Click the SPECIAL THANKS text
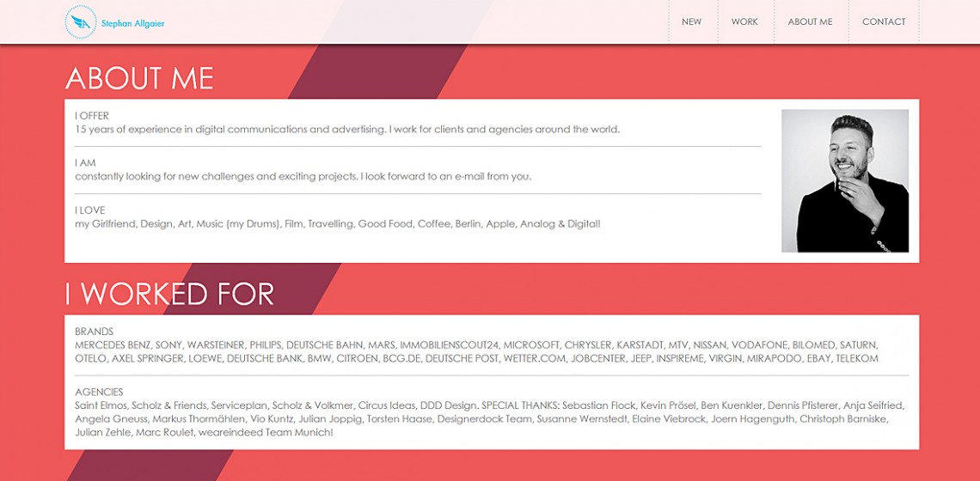 pyautogui.click(x=521, y=405)
